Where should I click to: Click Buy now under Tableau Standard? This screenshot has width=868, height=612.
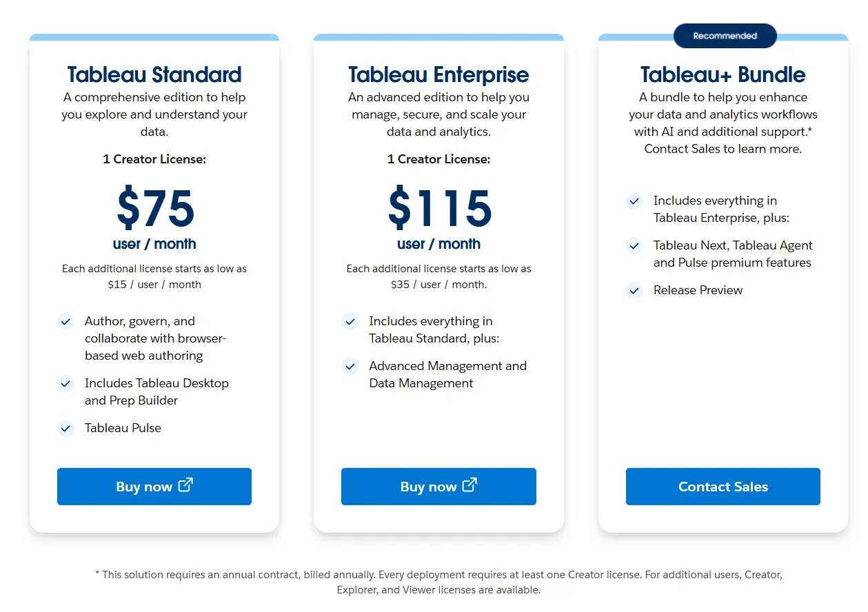154,487
